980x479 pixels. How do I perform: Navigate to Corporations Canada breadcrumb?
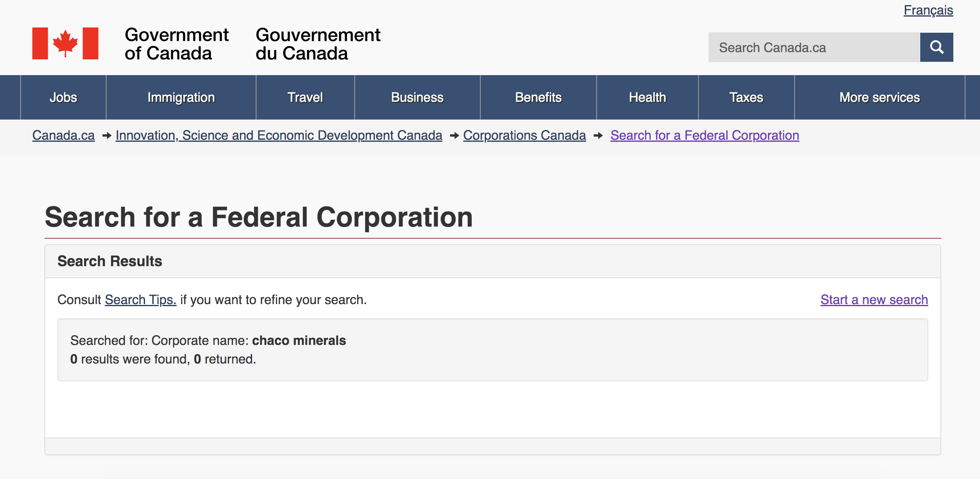coord(524,135)
